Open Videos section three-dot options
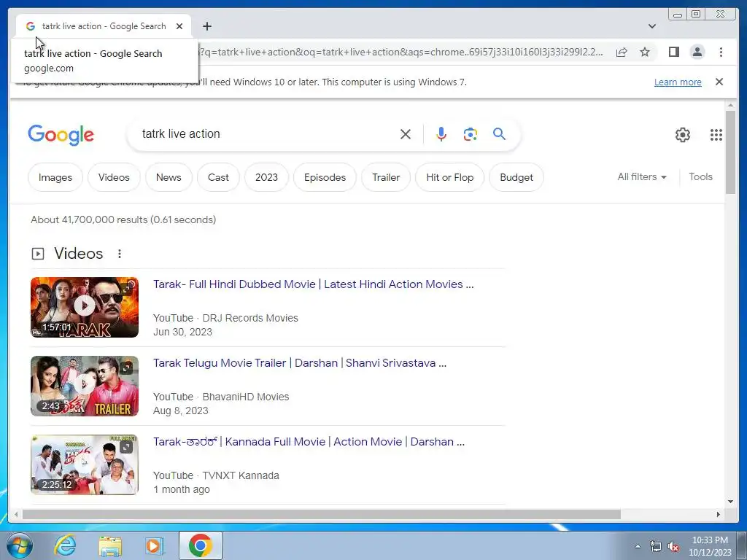Screen dimensions: 747x560 [120, 254]
